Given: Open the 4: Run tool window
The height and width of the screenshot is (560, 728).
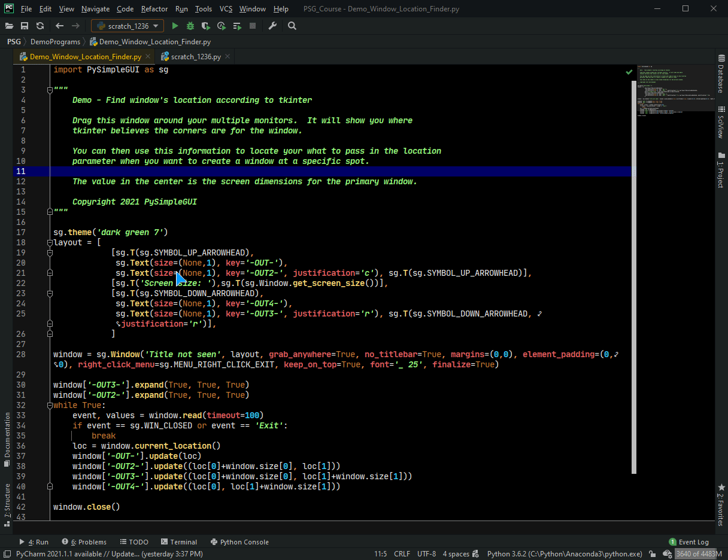Looking at the screenshot, I should click(34, 542).
